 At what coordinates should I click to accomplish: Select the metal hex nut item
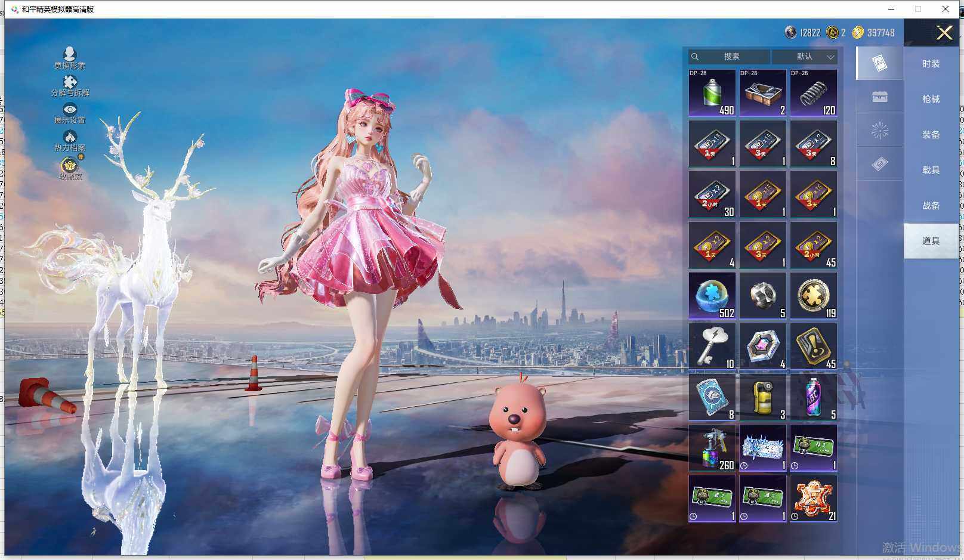pos(763,296)
